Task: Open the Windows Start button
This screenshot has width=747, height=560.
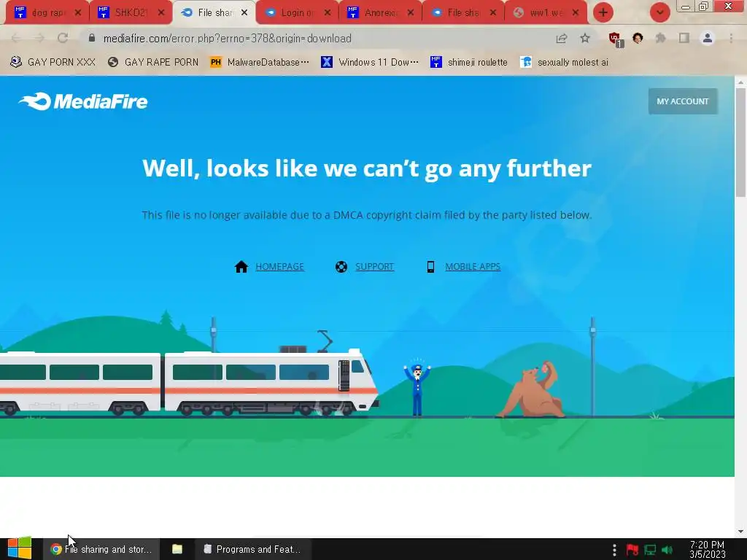Action: tap(20, 548)
